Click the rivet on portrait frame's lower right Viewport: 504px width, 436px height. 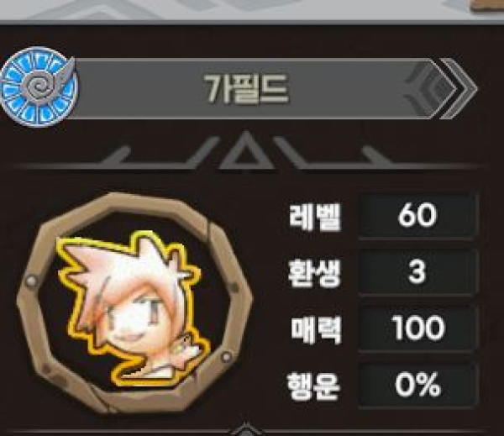click(226, 356)
